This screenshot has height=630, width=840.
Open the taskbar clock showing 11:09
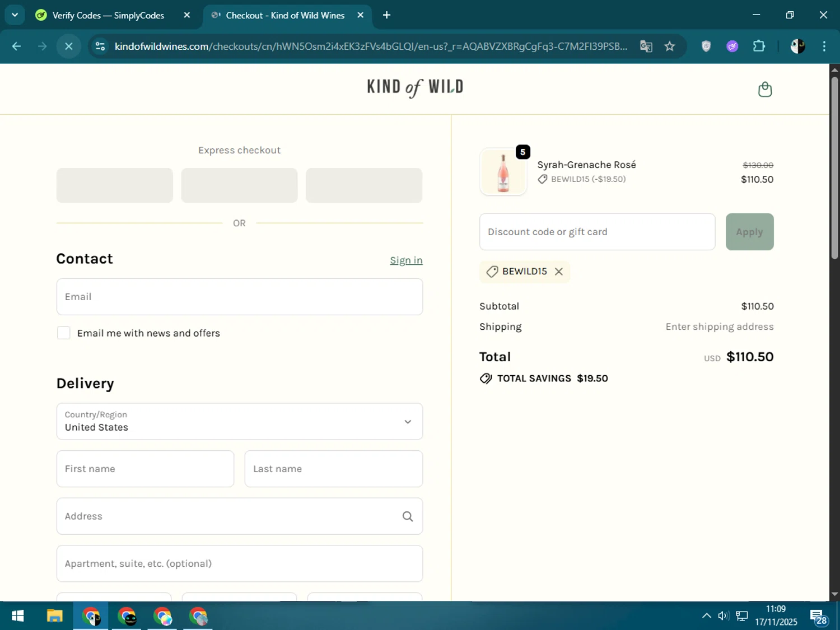coord(776,615)
